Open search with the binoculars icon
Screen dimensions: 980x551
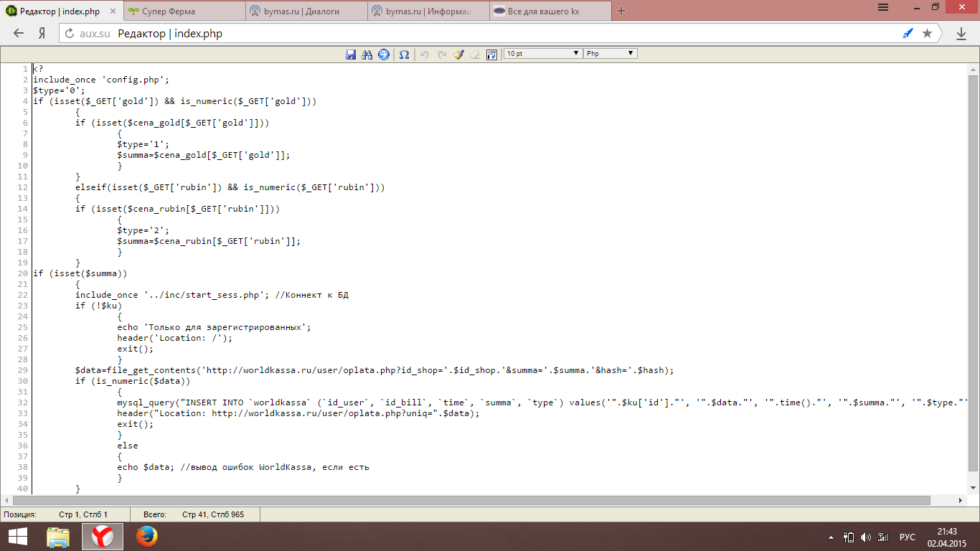point(367,54)
